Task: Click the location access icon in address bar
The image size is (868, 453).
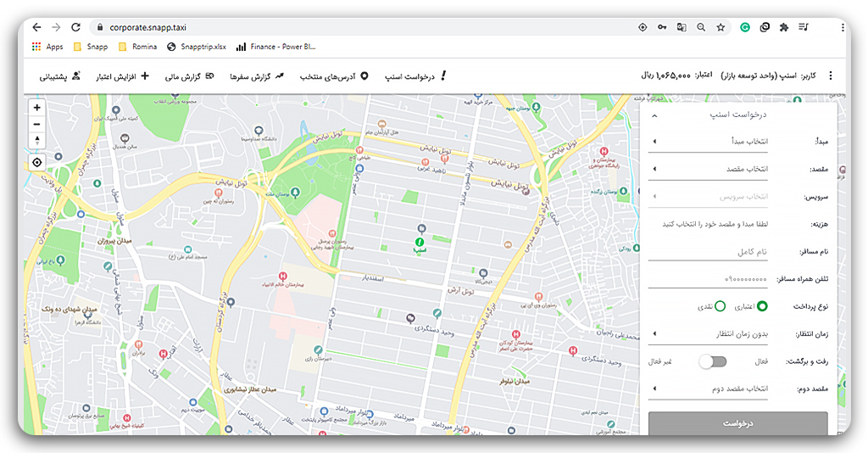Action: [x=643, y=27]
